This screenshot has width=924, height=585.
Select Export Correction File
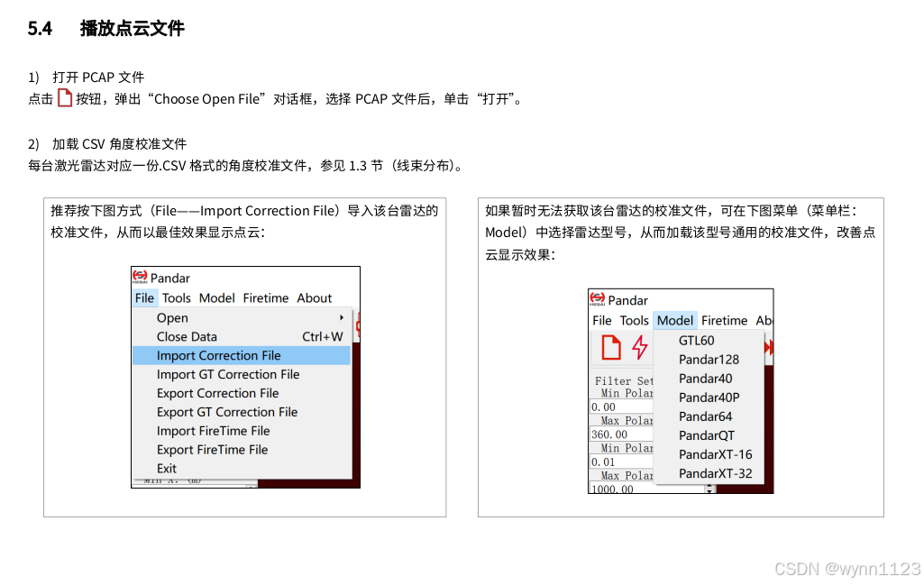pos(242,393)
